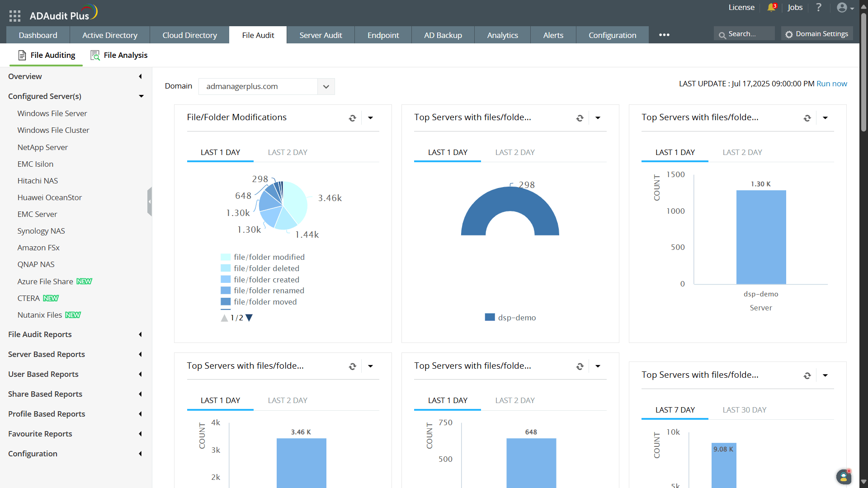Collapse the Configured Server(s) section
868x488 pixels.
tap(141, 96)
